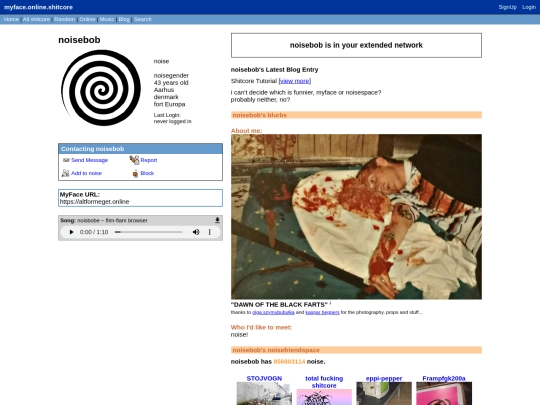540x405 pixels.
Task: Open the kaspar beppers credit link
Action: point(322,312)
